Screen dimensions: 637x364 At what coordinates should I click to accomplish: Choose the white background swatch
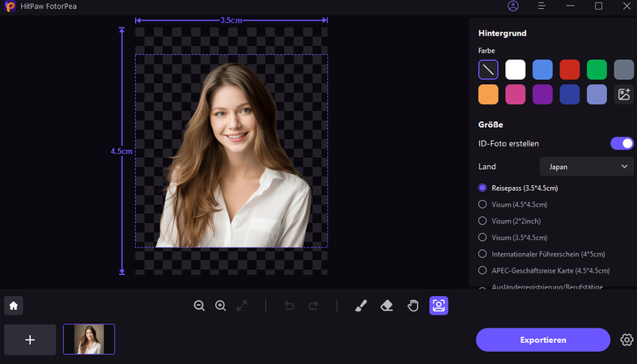pos(515,70)
